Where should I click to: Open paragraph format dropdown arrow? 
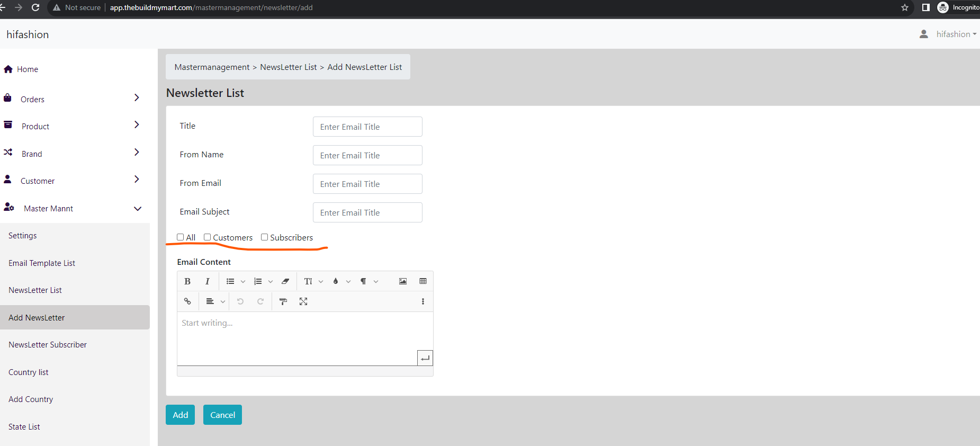(376, 281)
